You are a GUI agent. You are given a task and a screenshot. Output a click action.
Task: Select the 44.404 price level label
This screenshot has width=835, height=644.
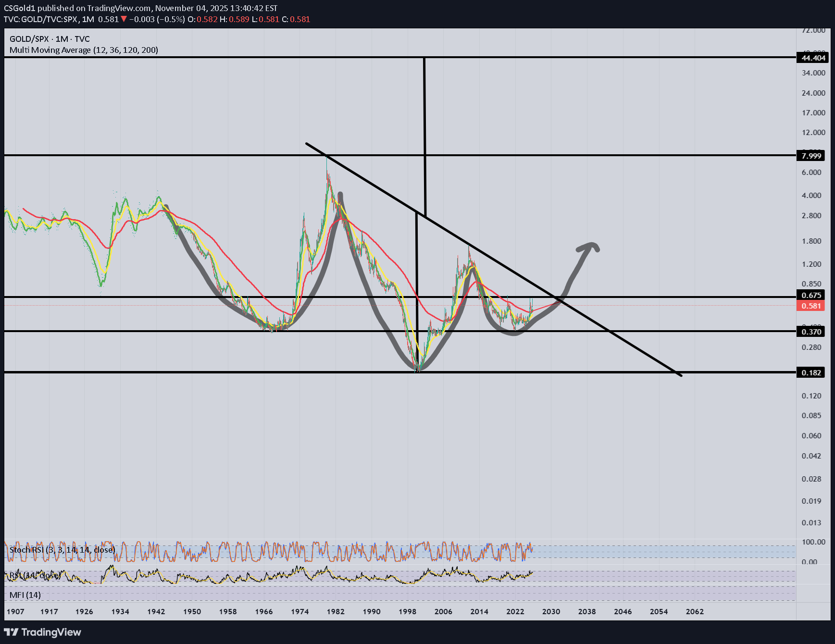click(812, 58)
